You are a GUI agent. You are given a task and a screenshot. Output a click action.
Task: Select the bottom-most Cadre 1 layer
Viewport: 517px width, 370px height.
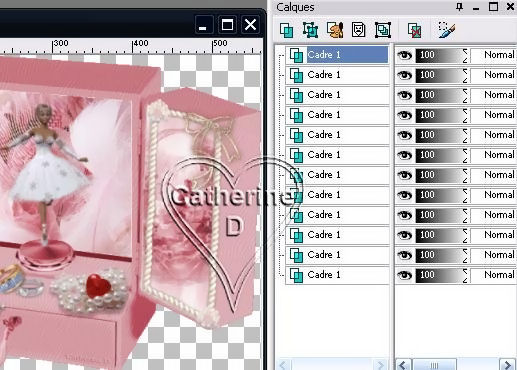pyautogui.click(x=337, y=275)
